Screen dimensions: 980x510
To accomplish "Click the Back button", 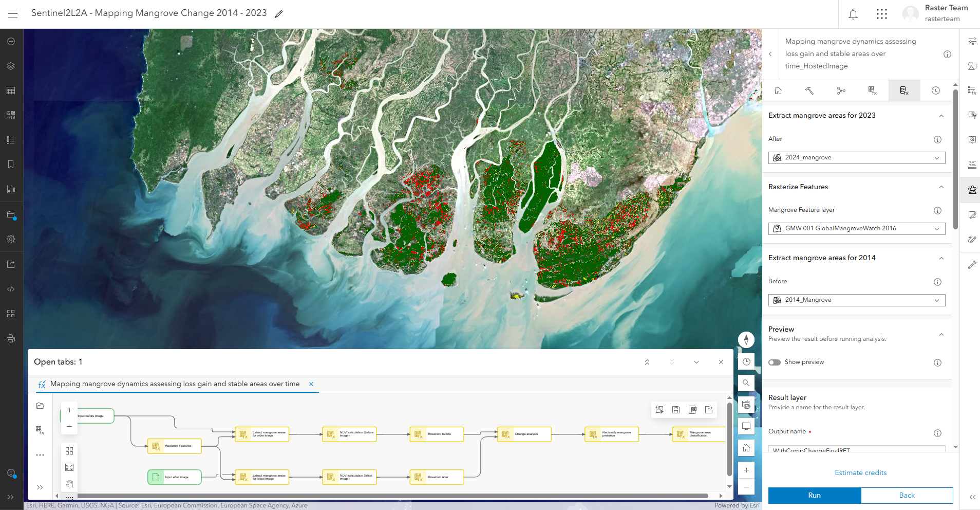I will (x=907, y=495).
